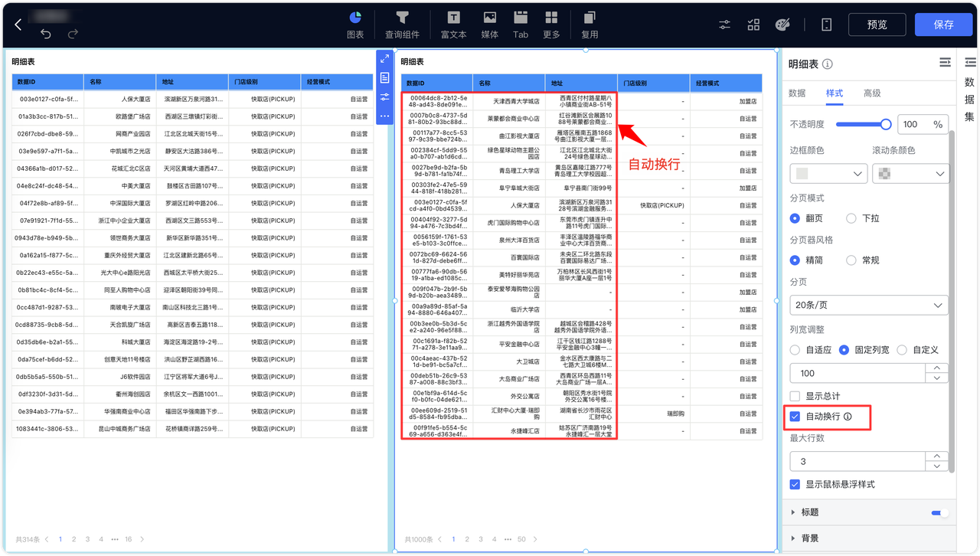Decrease the column width value 100
The image size is (980, 556).
pos(938,378)
